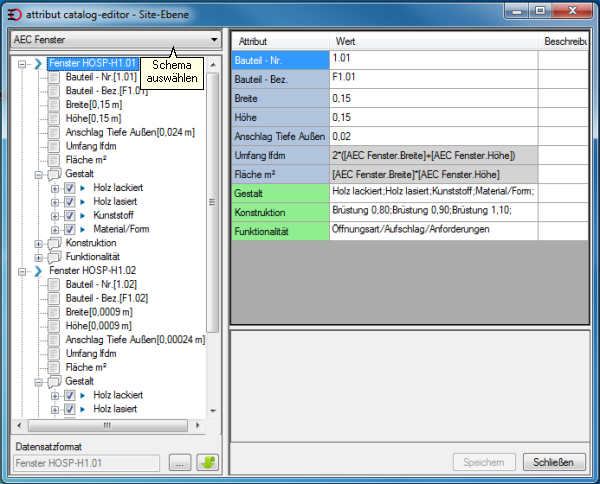Click the Funktionalität group icon
This screenshot has height=484, width=600.
(54, 257)
